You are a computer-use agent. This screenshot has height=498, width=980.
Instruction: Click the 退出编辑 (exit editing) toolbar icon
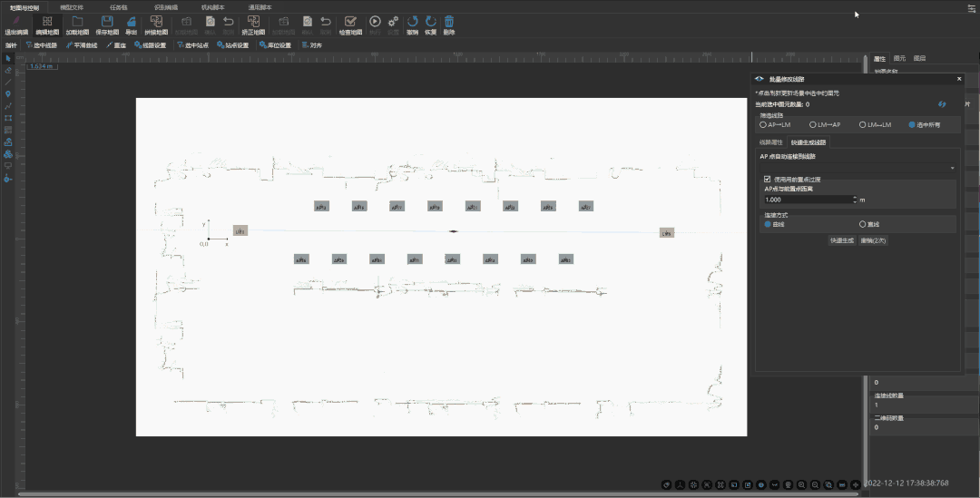point(16,22)
